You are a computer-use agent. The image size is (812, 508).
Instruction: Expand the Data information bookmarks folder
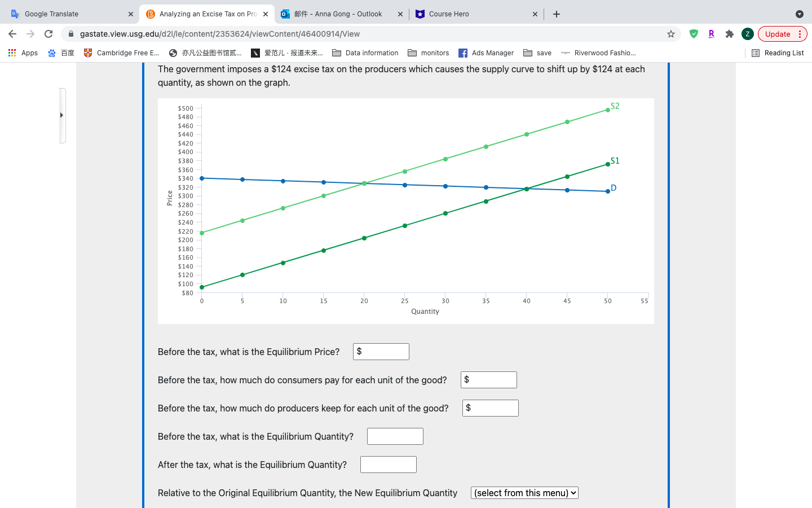tap(365, 52)
